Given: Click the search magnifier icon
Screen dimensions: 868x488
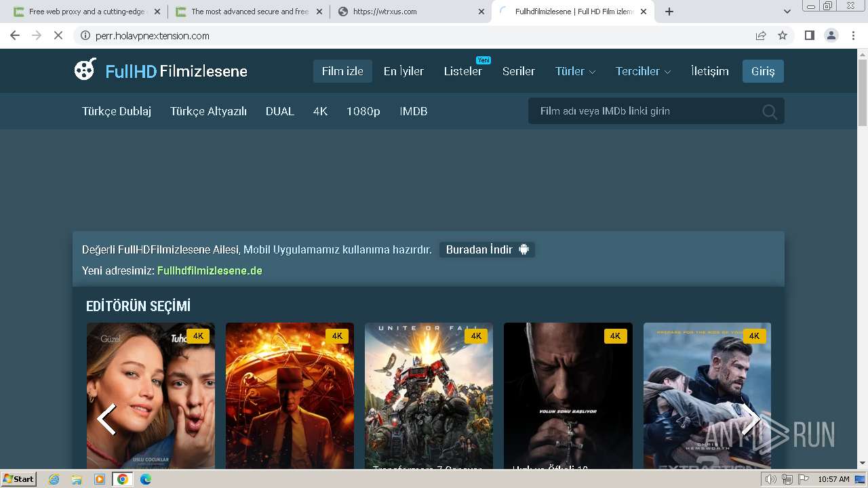Looking at the screenshot, I should coord(770,112).
